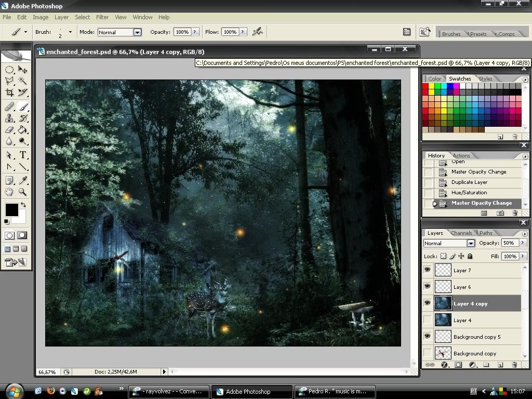Create new snapshot in History panel
This screenshot has height=399, width=532.
coord(500,213)
